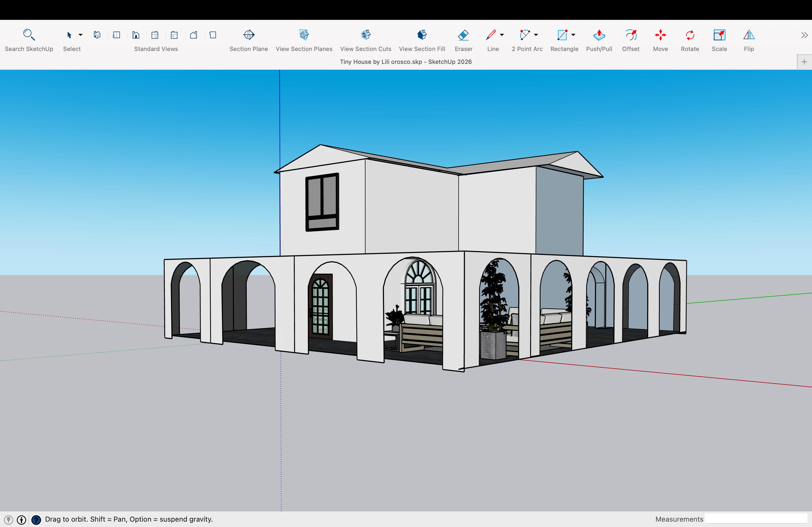Toggle View Section Cuts
The height and width of the screenshot is (527, 812).
[365, 35]
